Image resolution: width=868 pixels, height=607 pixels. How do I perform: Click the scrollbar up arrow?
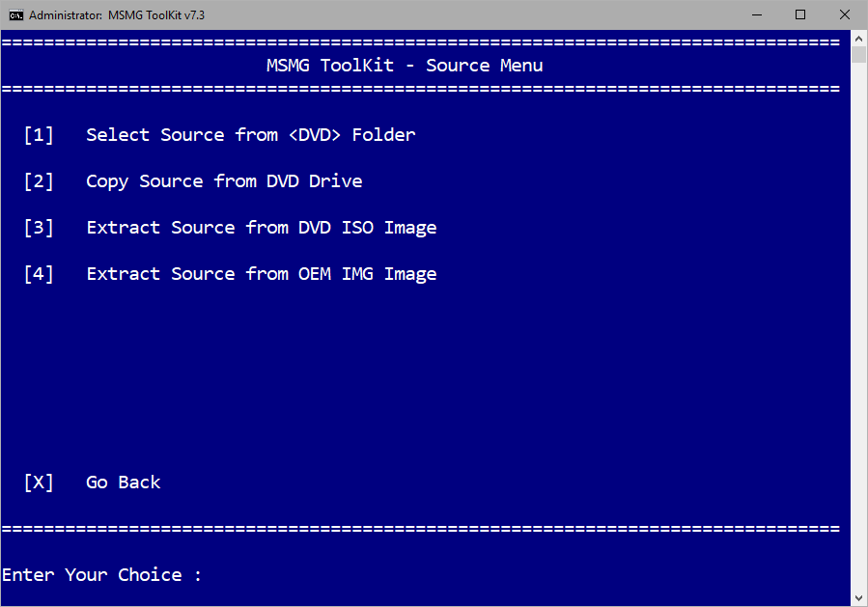858,39
